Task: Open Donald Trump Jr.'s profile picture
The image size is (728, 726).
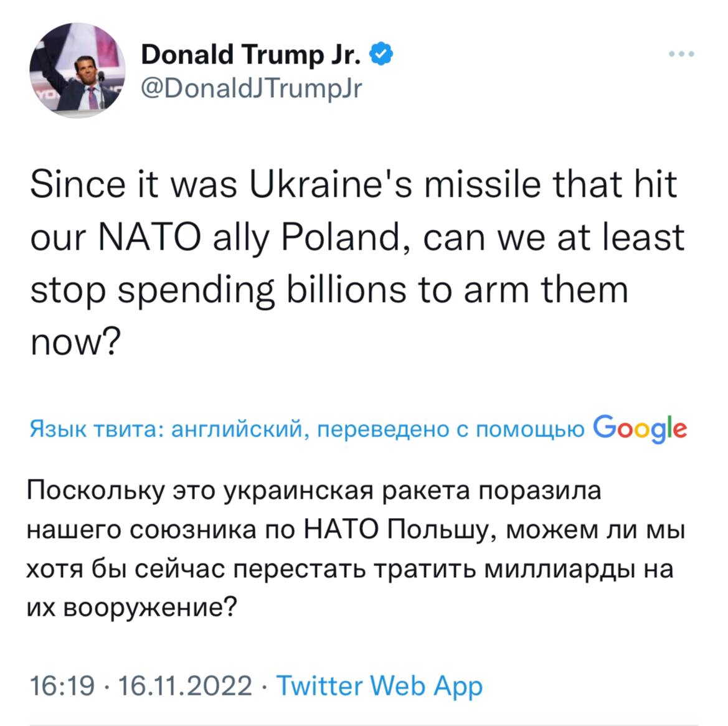Action: point(77,70)
